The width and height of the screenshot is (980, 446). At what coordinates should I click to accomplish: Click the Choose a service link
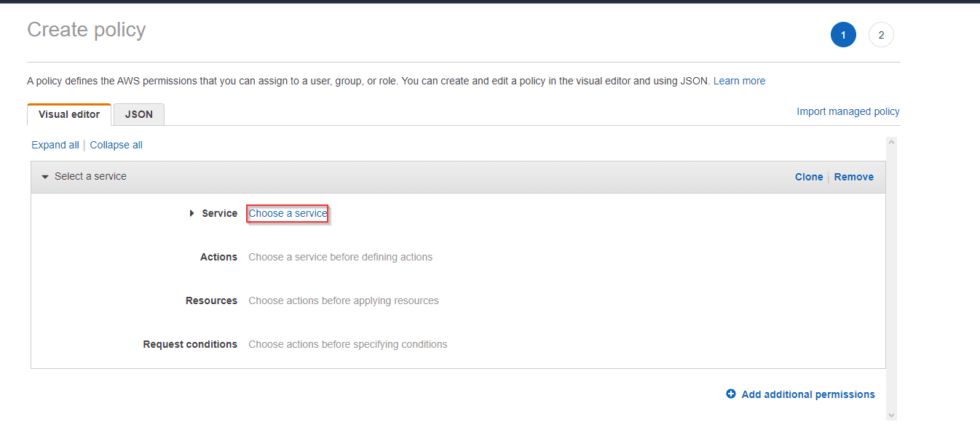pyautogui.click(x=288, y=213)
